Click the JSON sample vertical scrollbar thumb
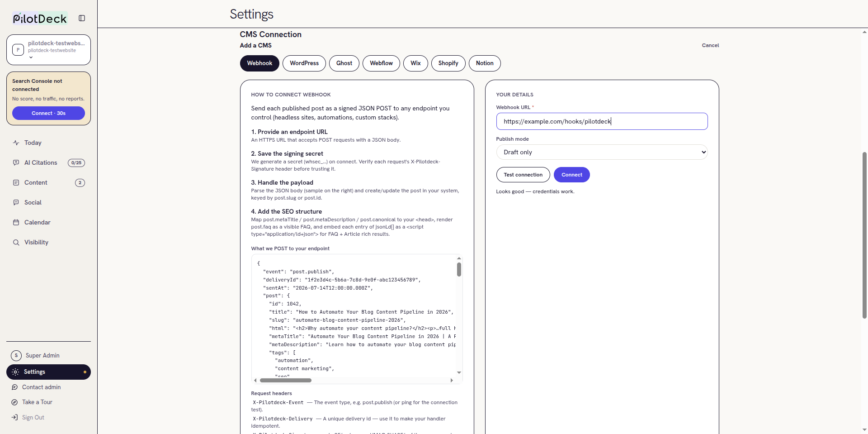Screen dimensions: 868x434 click(x=459, y=269)
